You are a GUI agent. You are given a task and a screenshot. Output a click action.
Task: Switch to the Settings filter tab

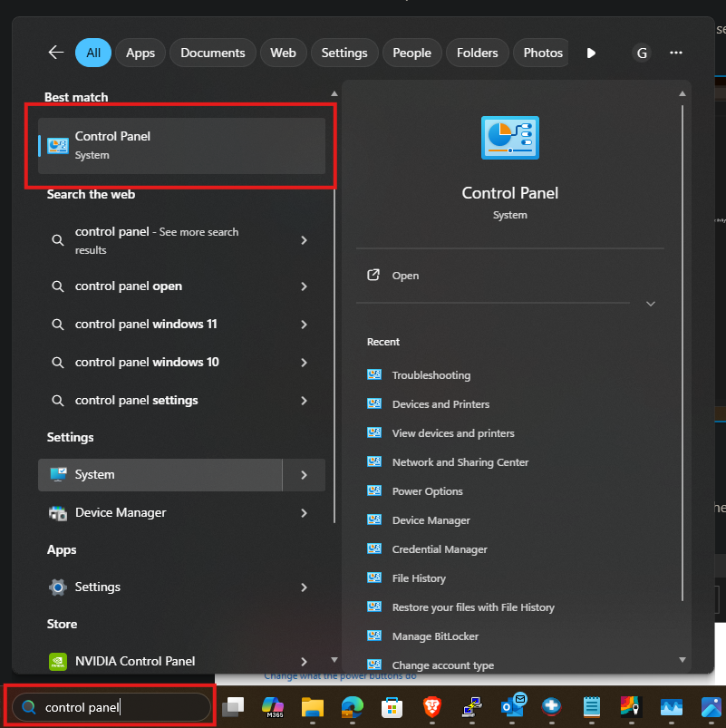click(x=344, y=53)
